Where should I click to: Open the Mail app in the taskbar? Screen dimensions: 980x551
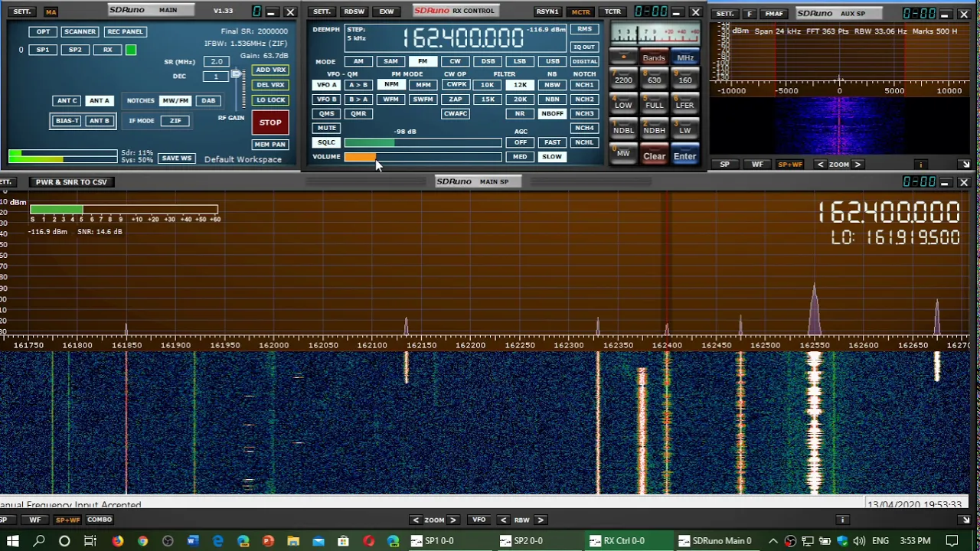click(318, 541)
